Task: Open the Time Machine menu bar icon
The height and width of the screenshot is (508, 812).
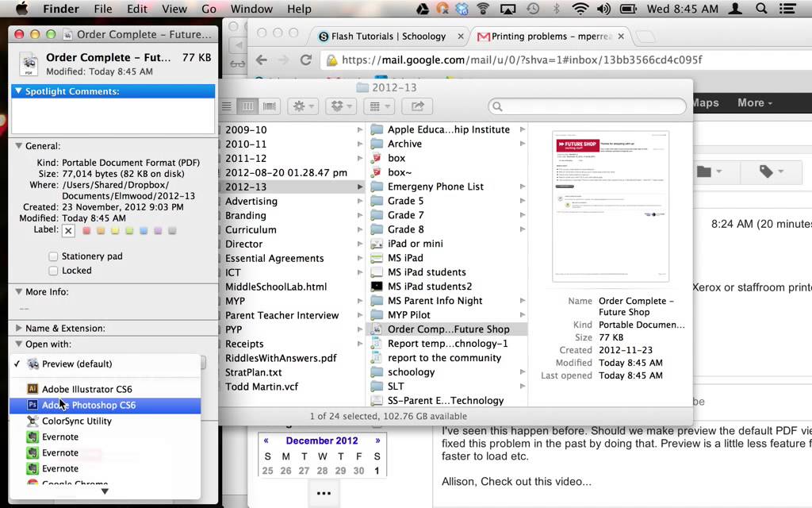Action: 532,9
